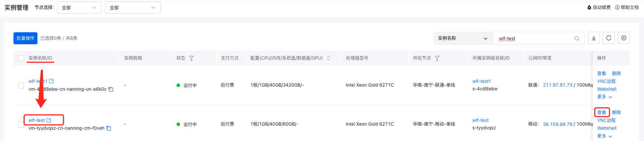
Task: Copy ID vm-tyydvqsz-cn-nanning-cm-f0veh
Action: click(x=109, y=128)
